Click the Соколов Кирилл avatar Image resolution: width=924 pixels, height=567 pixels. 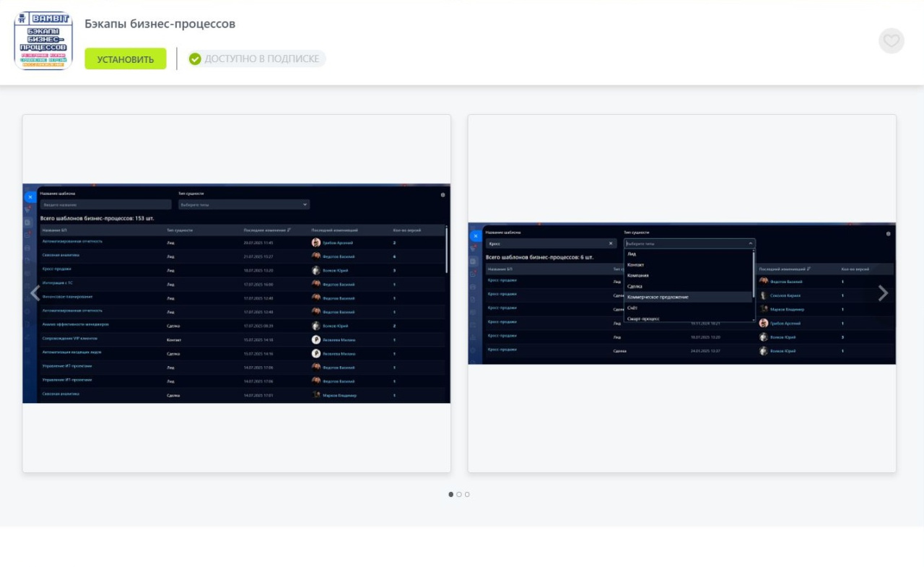point(764,295)
